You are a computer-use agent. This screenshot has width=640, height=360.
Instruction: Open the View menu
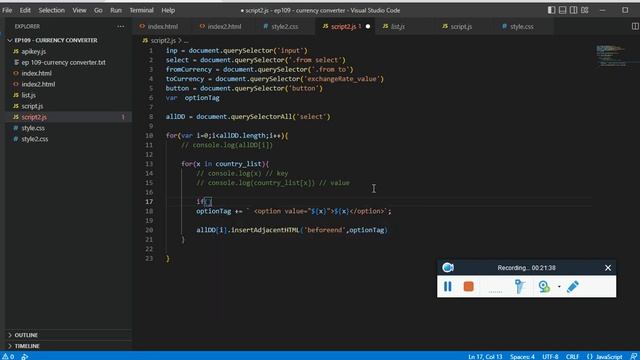click(79, 10)
